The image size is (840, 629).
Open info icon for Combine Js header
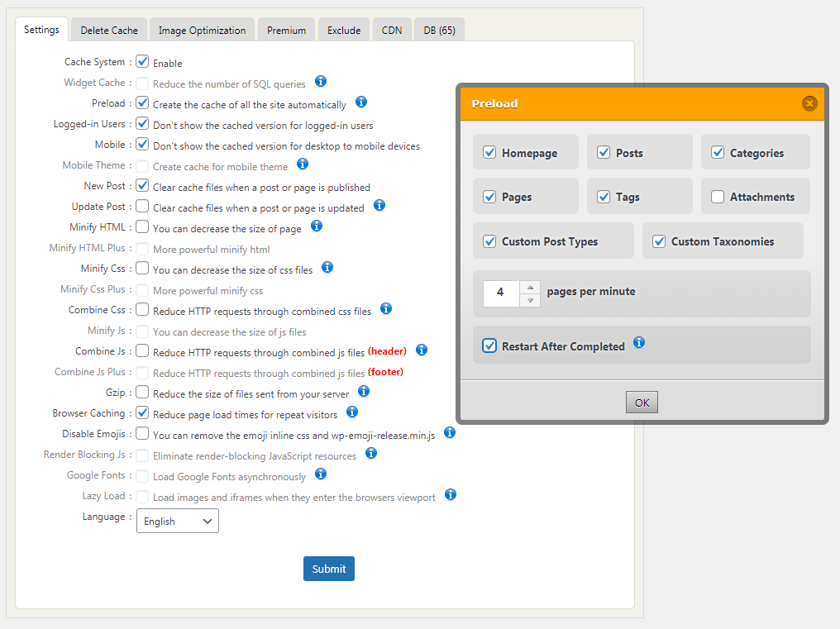(422, 350)
